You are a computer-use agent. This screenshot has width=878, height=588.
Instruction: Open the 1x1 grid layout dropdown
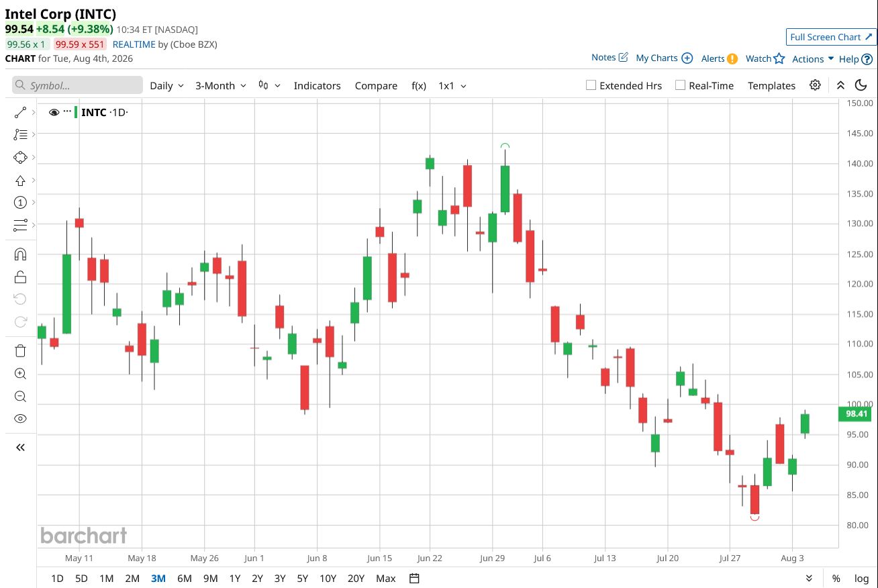point(452,85)
